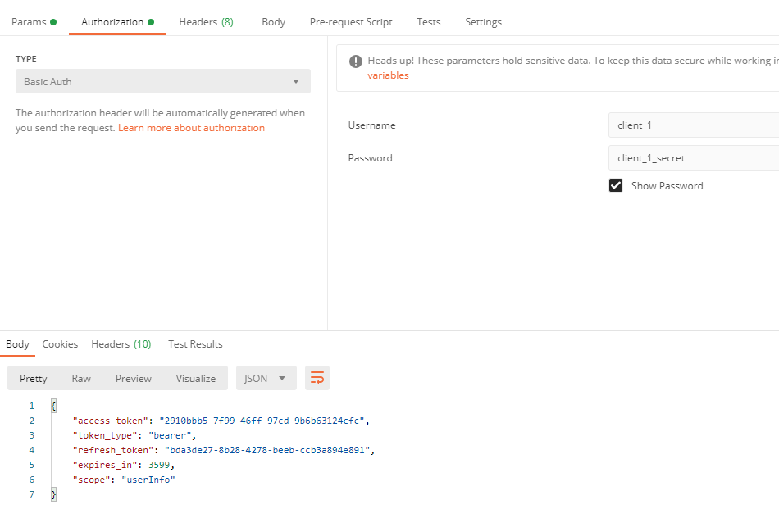Click the Username input field
The image size is (779, 532).
[x=694, y=125]
